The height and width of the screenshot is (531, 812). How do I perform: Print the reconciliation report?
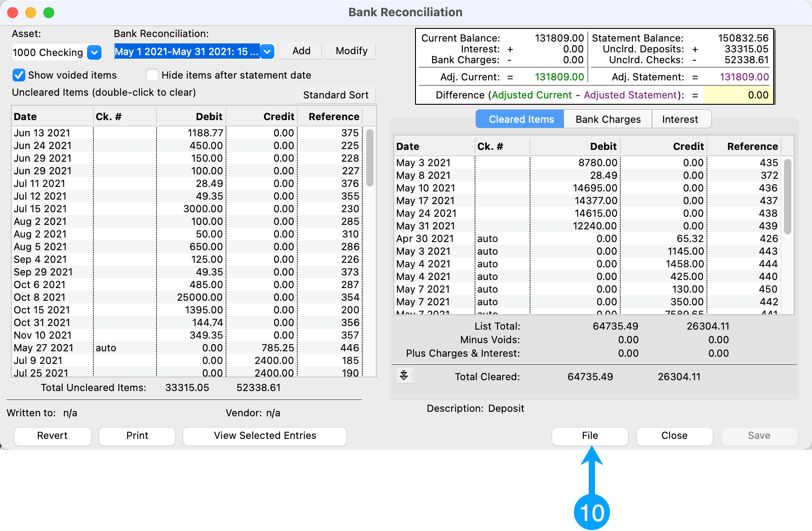point(137,436)
